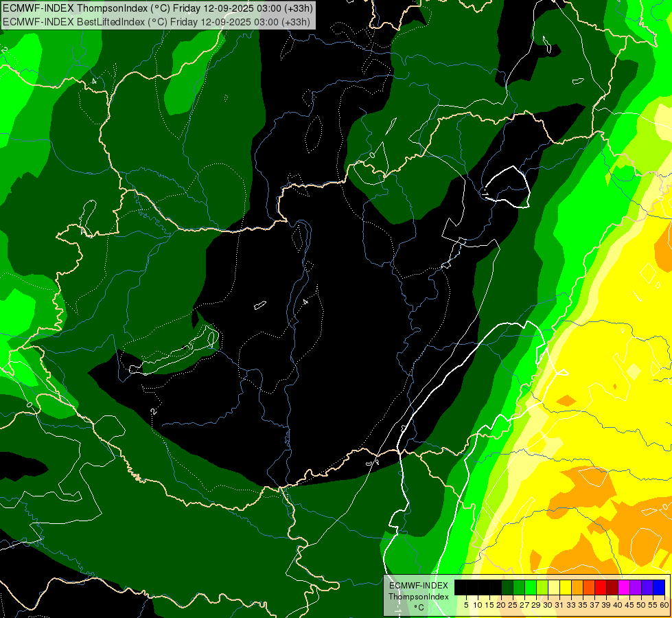Click the ECMWF-INDEX BestLiftedIndex title line
Image resolution: width=672 pixels, height=618 pixels.
157,21
